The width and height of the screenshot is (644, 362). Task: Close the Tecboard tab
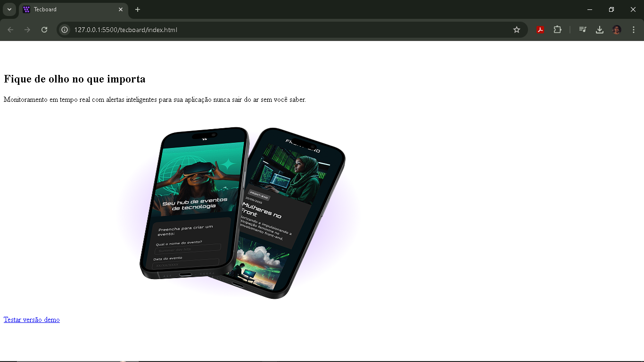point(121,9)
